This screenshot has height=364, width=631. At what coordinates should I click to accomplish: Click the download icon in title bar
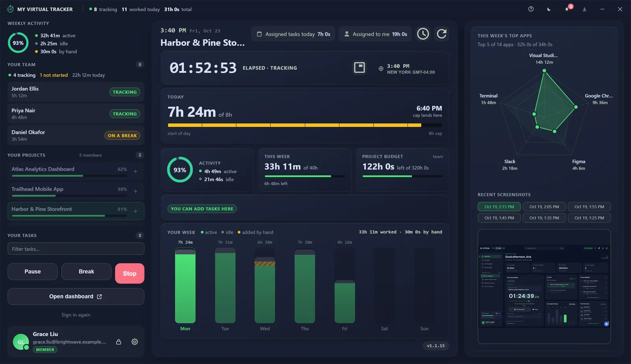coord(584,9)
